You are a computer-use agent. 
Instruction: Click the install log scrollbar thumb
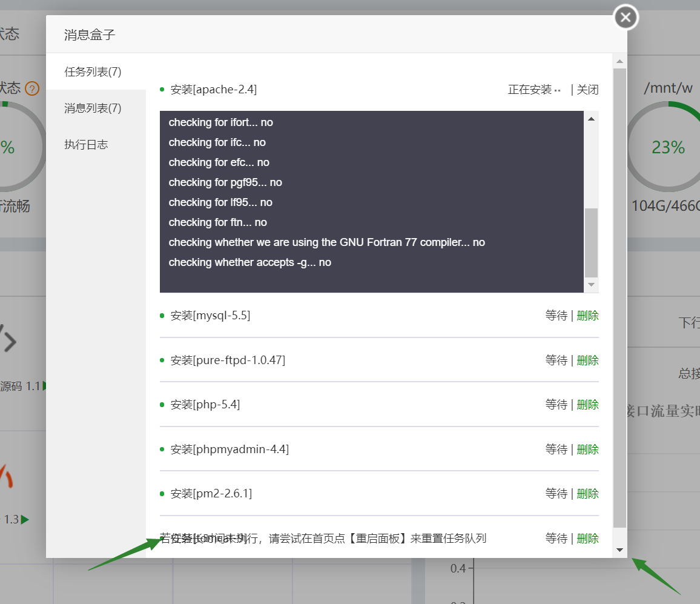tap(591, 242)
